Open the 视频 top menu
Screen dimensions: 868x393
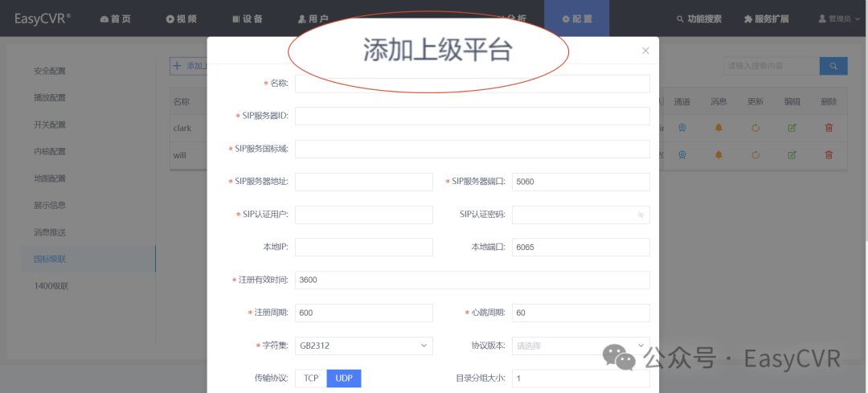(182, 18)
